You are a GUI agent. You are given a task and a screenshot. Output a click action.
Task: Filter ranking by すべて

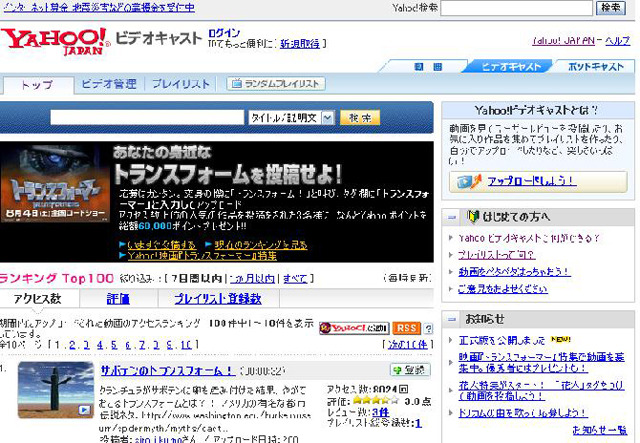295,278
